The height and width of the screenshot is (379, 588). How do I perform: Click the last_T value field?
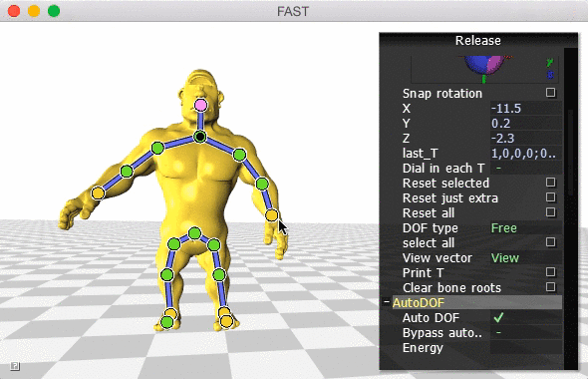pyautogui.click(x=526, y=154)
